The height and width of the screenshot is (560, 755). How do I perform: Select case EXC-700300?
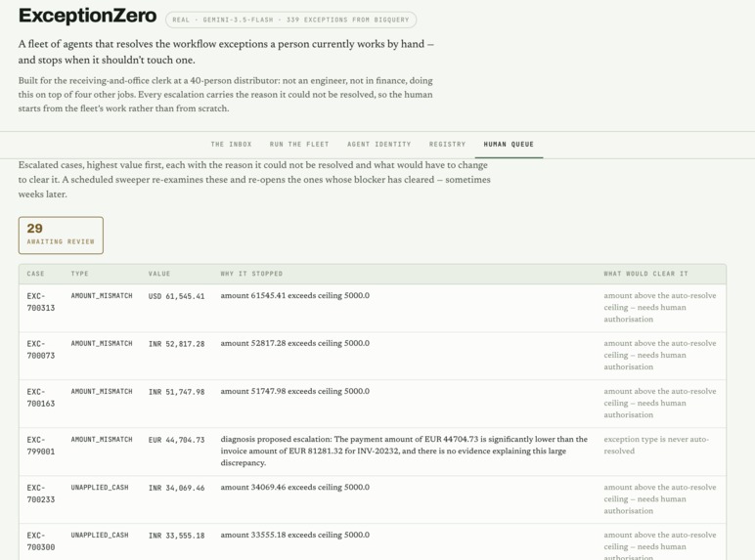pos(41,541)
